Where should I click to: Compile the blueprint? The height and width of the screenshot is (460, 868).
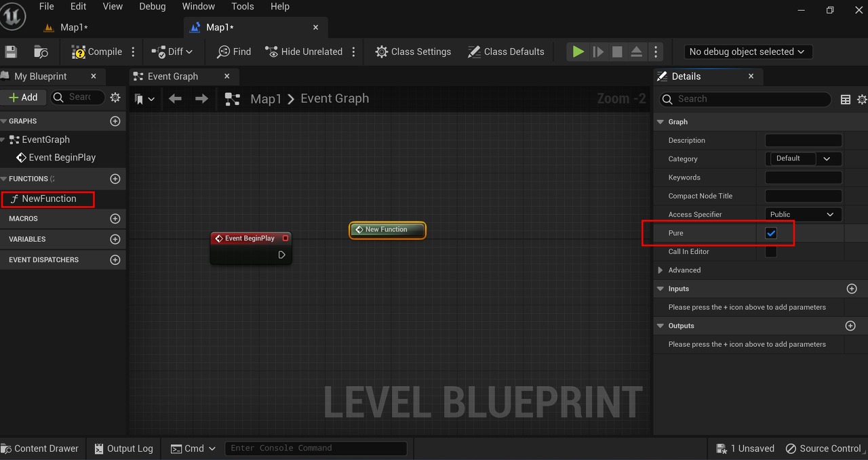97,51
